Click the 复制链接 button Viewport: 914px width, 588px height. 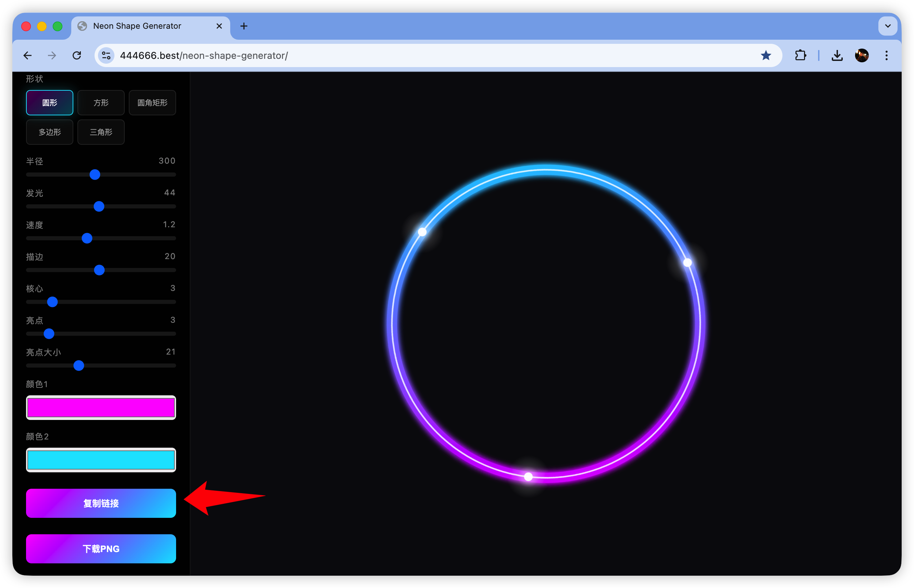tap(101, 503)
